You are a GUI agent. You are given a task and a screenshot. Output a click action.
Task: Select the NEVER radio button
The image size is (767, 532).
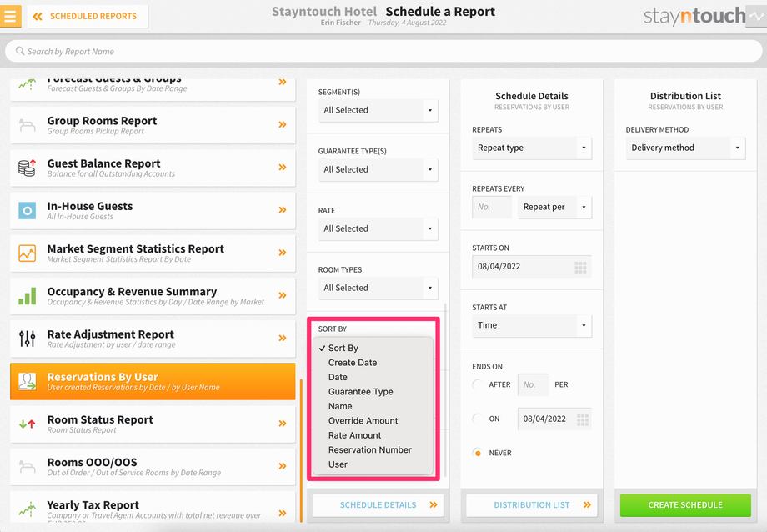coord(478,454)
